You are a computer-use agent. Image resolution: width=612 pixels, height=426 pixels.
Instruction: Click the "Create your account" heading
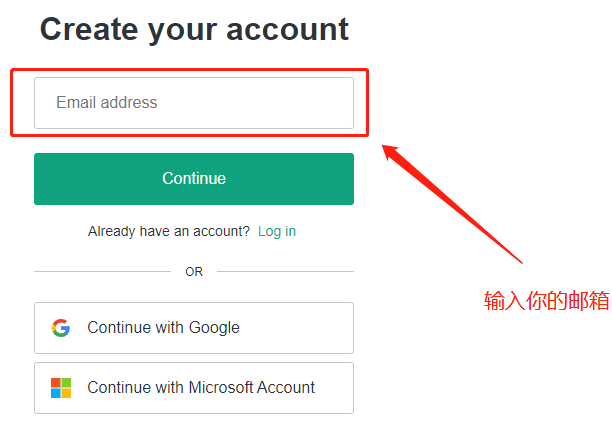pyautogui.click(x=194, y=30)
